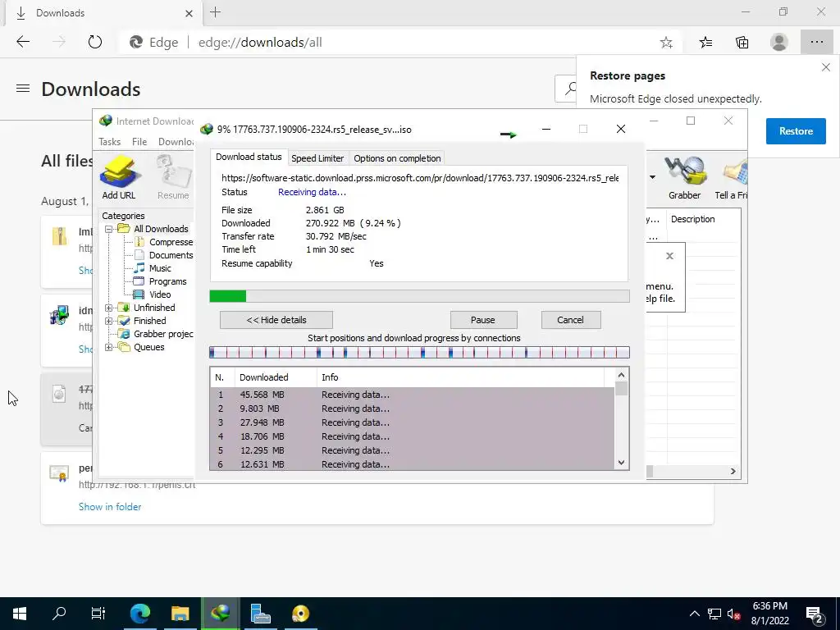The width and height of the screenshot is (840, 630).
Task: Switch to the Speed Limiter tab
Action: [x=317, y=158]
